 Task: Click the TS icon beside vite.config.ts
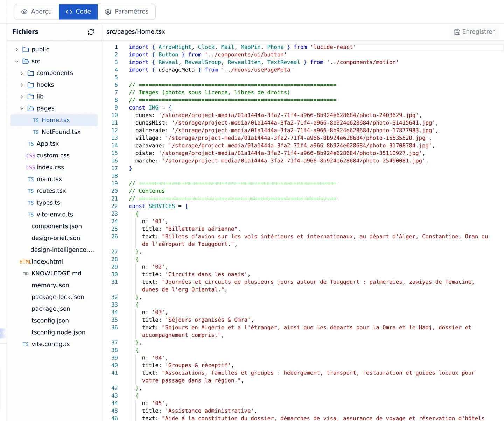(26, 344)
